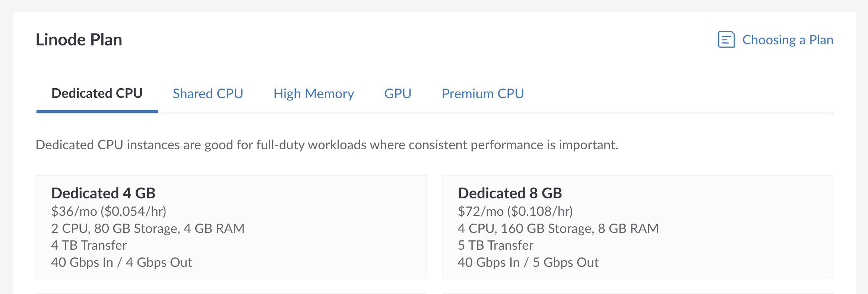Choose the Dedicated 8 GB plan card
The image size is (868, 294).
pos(638,227)
